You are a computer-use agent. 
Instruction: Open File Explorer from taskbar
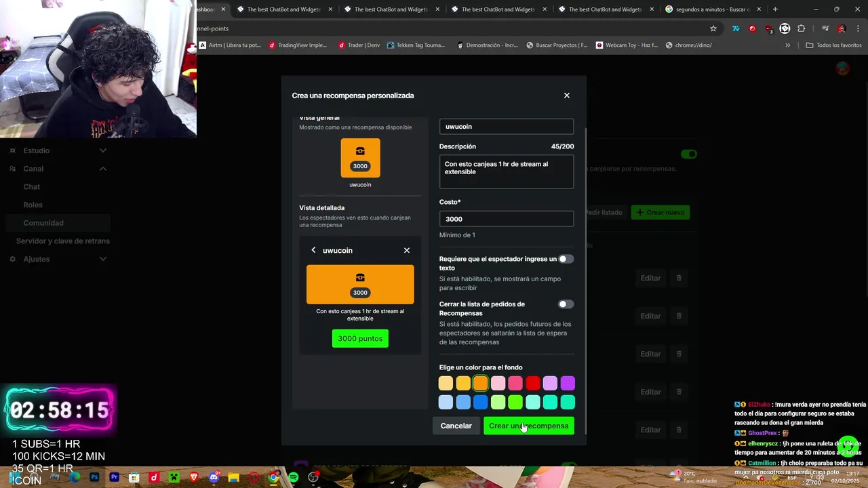[233, 478]
